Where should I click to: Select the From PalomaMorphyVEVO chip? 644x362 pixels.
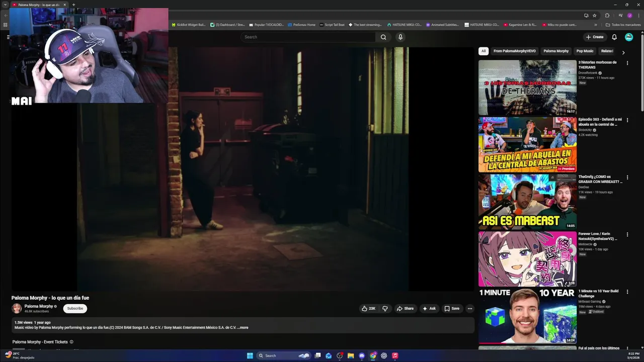514,51
